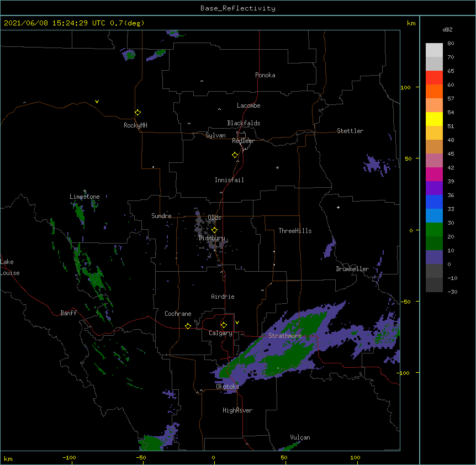
Task: Click the 50 tick on the bottom axis
Action: tap(284, 457)
